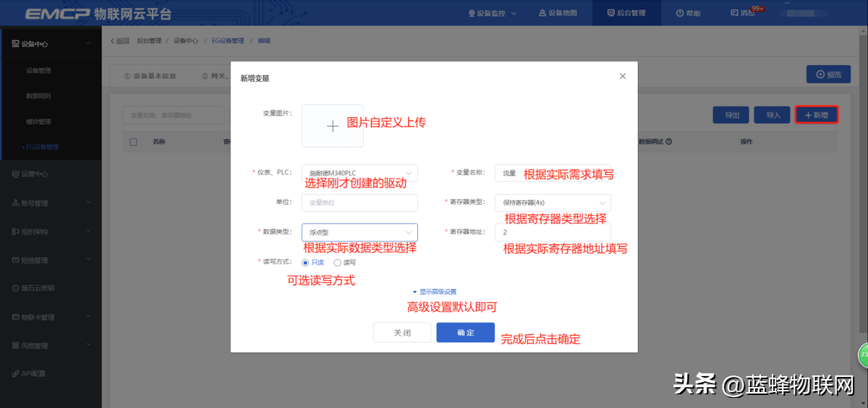Select the 读写 radio button
Viewport: 868px width, 408px height.
[337, 263]
